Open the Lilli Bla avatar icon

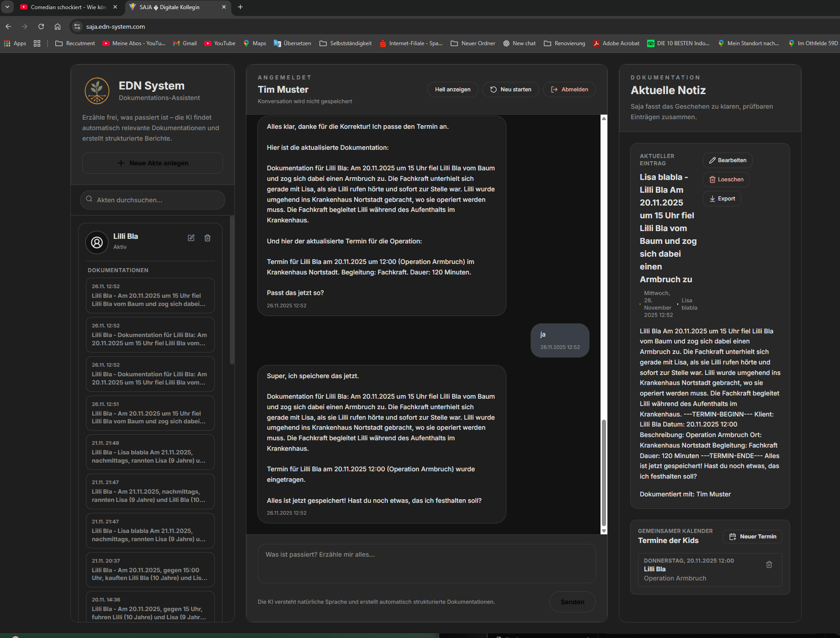[96, 242]
